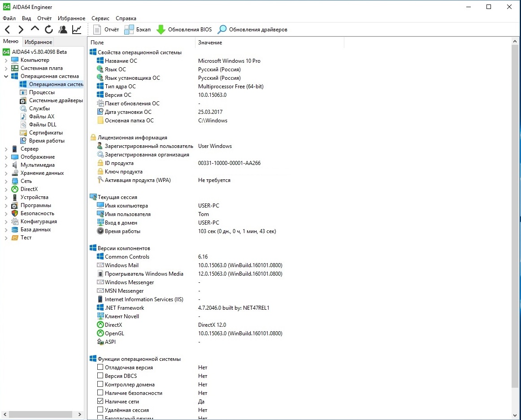
Task: Click the OpenGL row icon
Action: [x=100, y=333]
